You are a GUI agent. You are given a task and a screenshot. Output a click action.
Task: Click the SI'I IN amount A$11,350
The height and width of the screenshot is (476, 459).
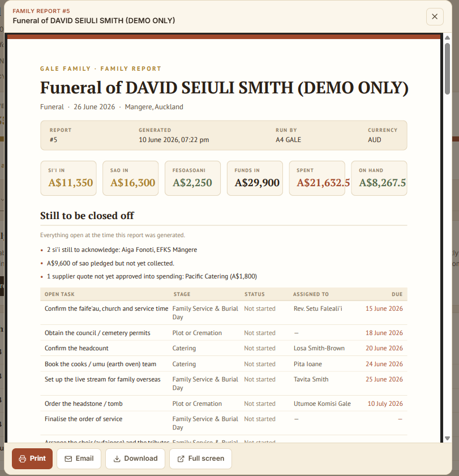(x=70, y=183)
